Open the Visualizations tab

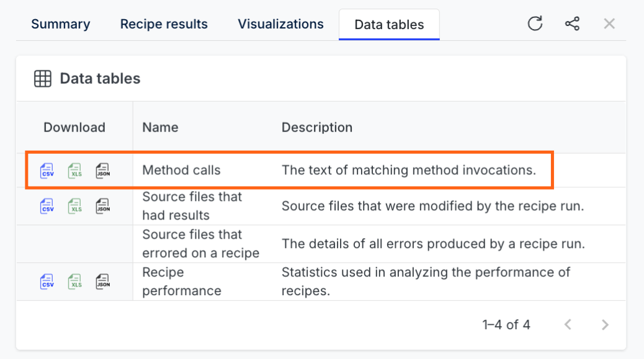[x=280, y=24]
